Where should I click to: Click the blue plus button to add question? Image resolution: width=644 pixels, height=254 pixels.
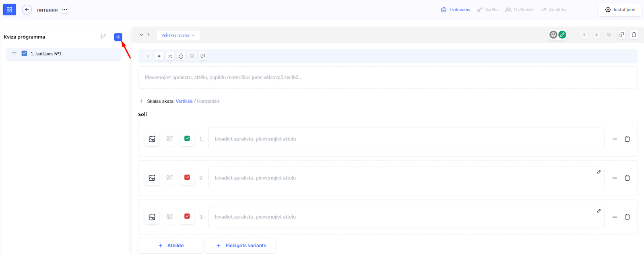click(118, 37)
